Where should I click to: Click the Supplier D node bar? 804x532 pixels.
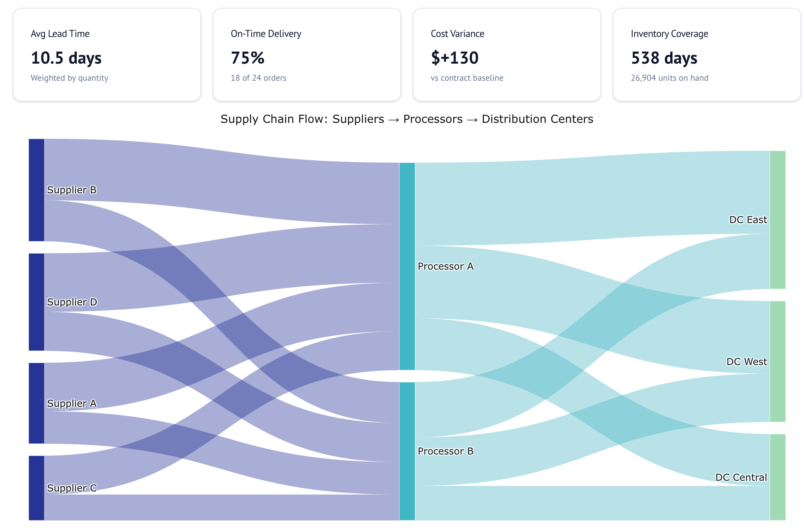tap(37, 302)
